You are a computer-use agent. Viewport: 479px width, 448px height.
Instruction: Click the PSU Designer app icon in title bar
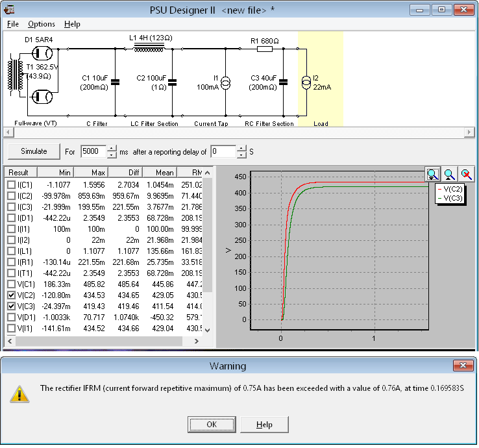(x=9, y=10)
